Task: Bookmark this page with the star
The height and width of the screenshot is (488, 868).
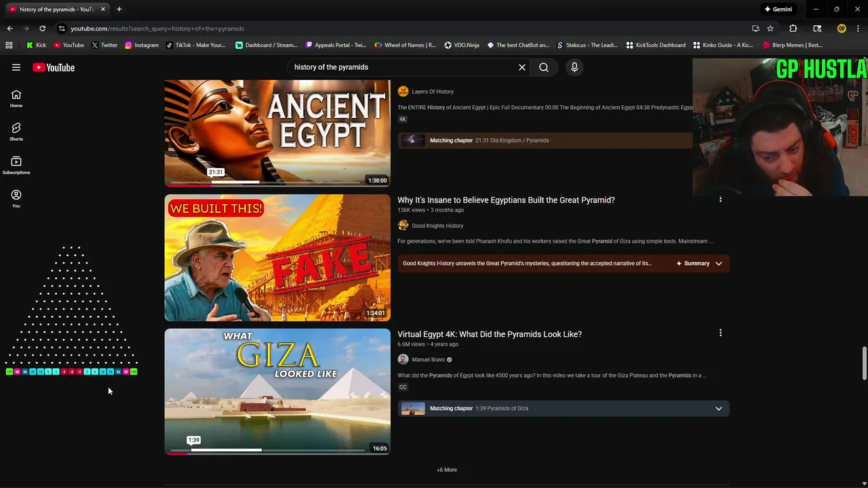Action: pos(770,28)
